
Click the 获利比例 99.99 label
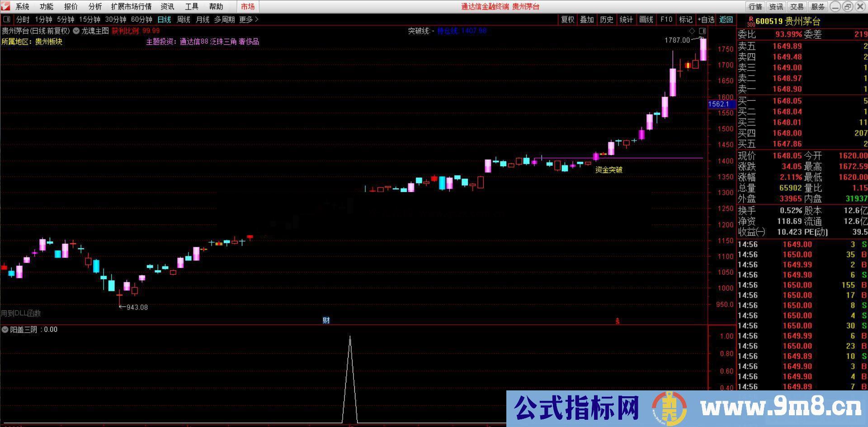point(136,31)
